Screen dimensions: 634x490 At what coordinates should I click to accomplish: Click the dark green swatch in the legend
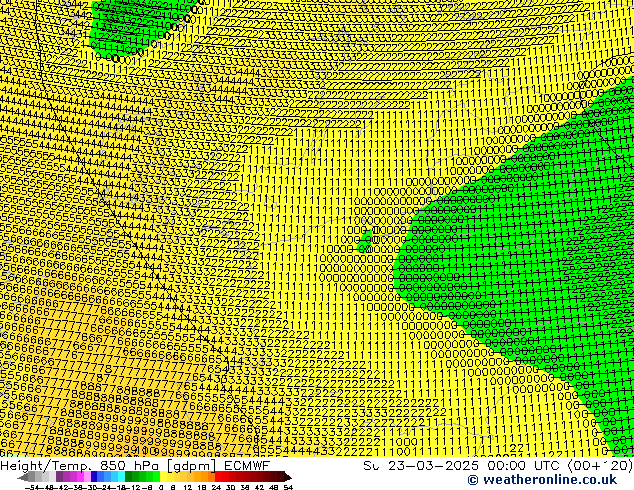point(129,477)
